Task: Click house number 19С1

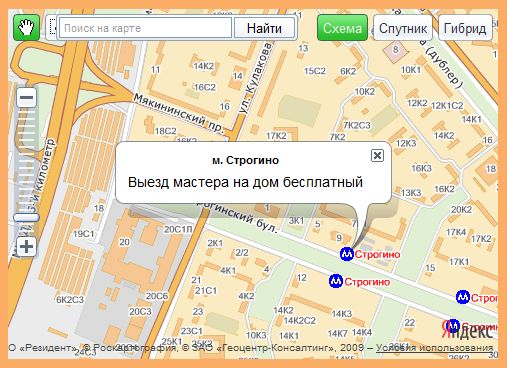Action: pyautogui.click(x=83, y=234)
